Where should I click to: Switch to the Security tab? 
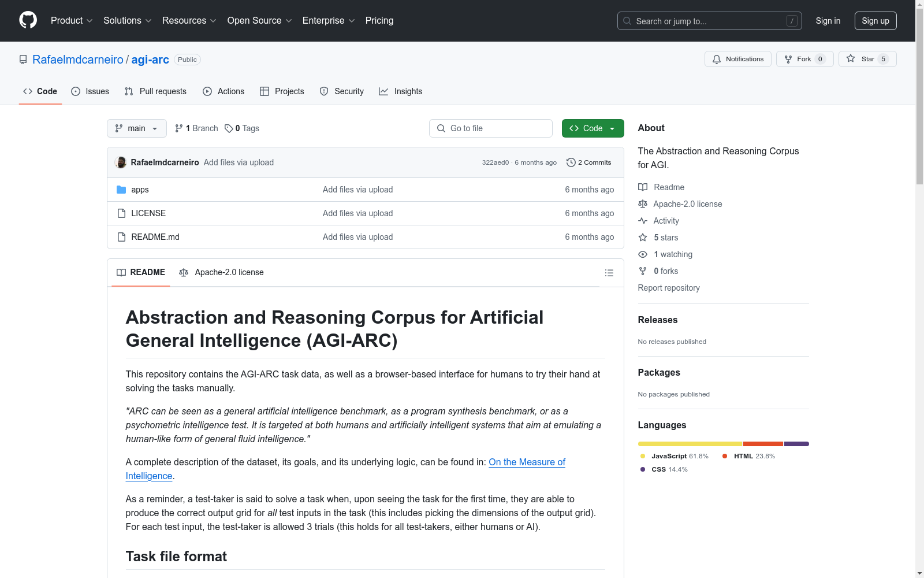342,91
